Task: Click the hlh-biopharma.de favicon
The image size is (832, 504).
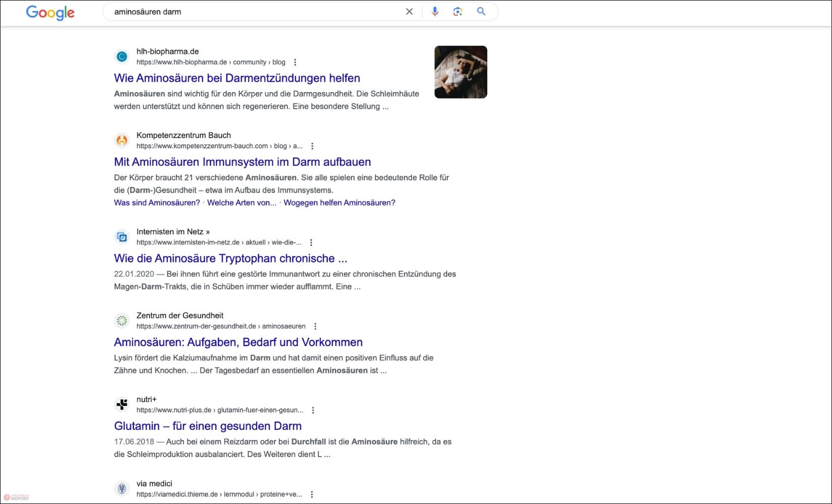Action: tap(122, 56)
